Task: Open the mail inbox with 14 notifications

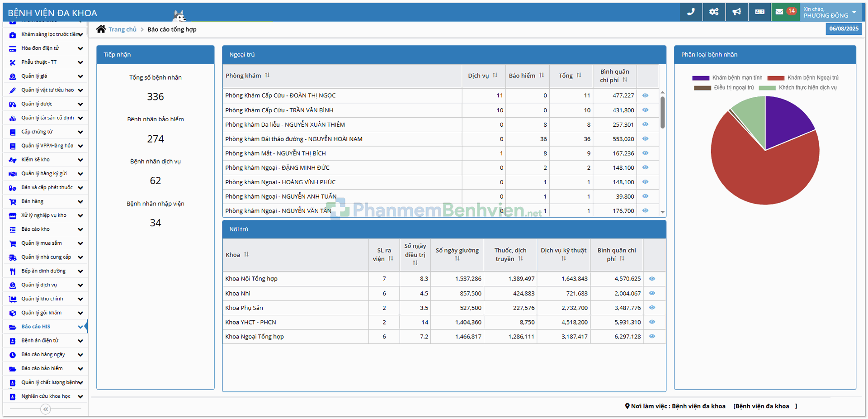Action: 785,12
